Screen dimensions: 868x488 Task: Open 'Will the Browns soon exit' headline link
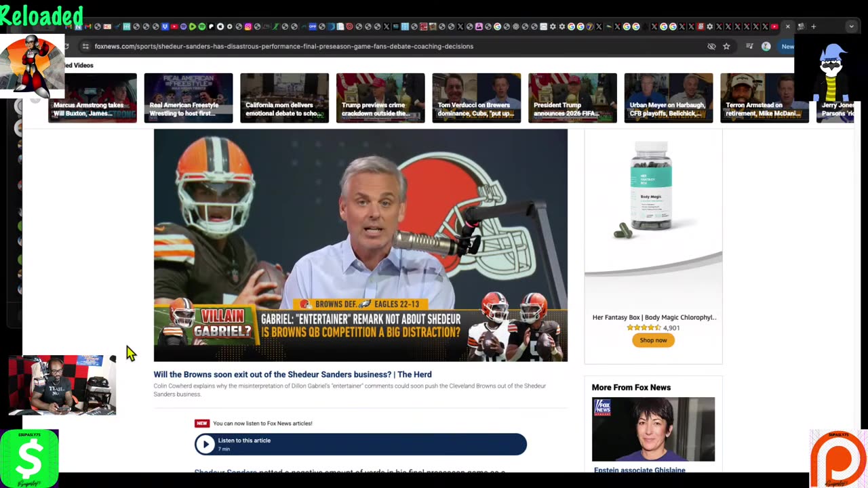click(x=292, y=374)
